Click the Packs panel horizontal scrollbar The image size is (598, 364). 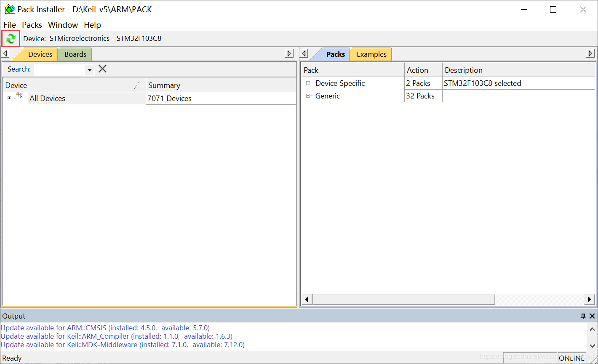[x=403, y=299]
